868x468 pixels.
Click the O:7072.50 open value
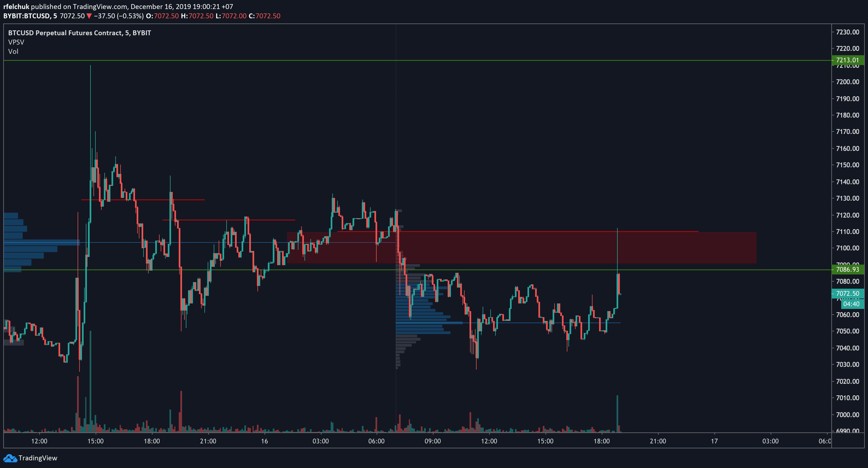(162, 16)
